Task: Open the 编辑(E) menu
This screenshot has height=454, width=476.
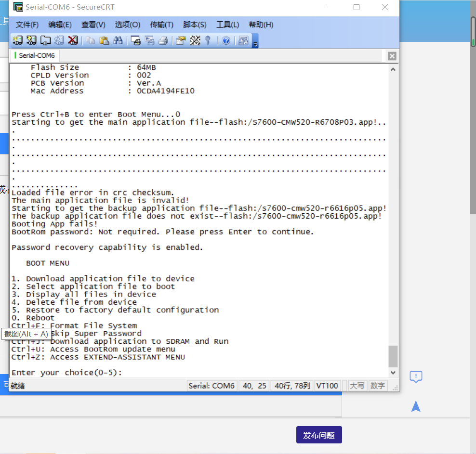Action: (x=60, y=25)
